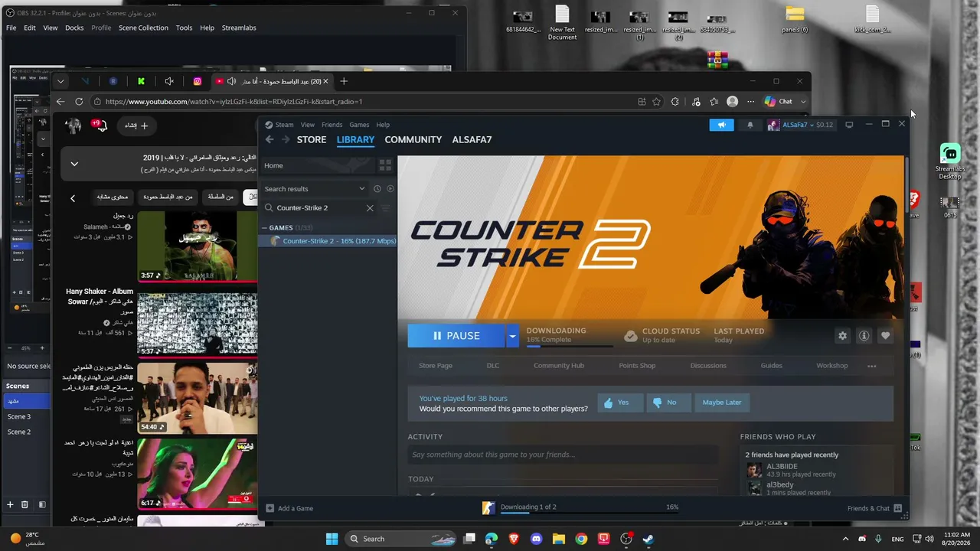Open dropdown arrow next to Pause button
The image size is (980, 551).
513,336
